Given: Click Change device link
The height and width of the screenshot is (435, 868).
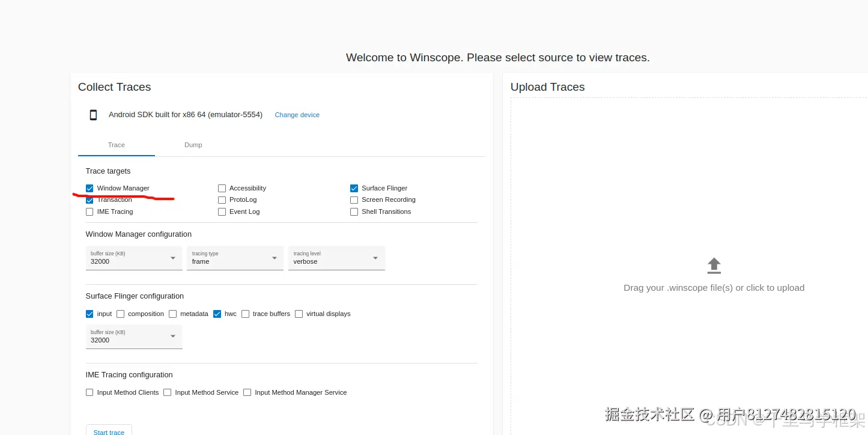Looking at the screenshot, I should click(297, 115).
